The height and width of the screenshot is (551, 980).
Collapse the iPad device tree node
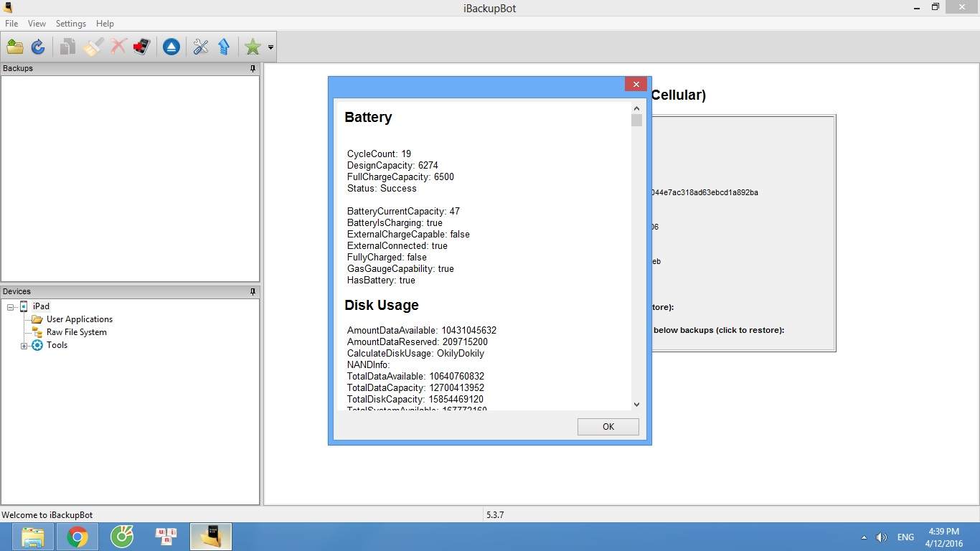pyautogui.click(x=11, y=307)
